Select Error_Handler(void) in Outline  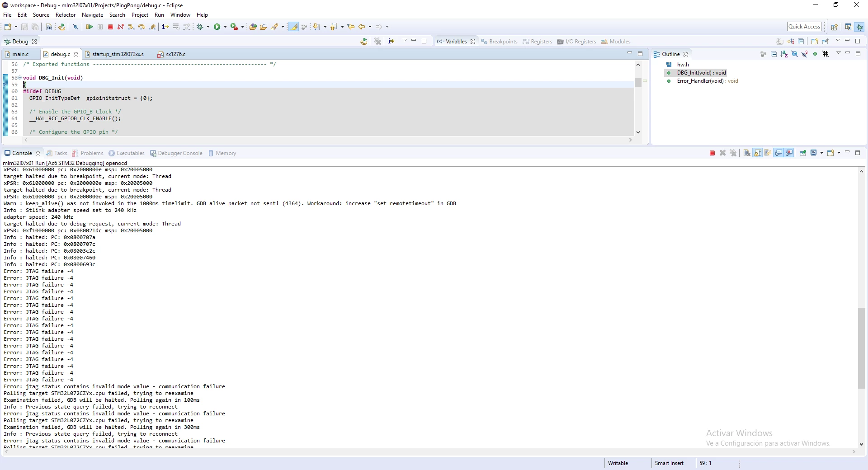coord(707,81)
